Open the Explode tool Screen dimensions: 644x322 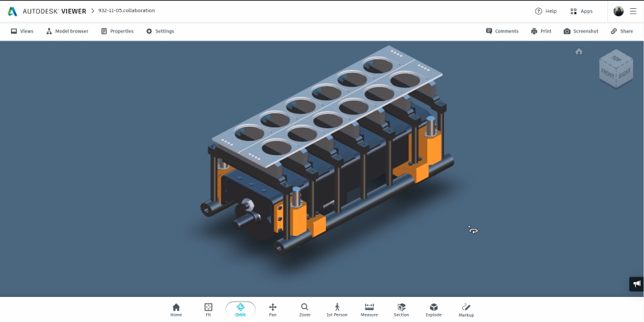coord(434,310)
